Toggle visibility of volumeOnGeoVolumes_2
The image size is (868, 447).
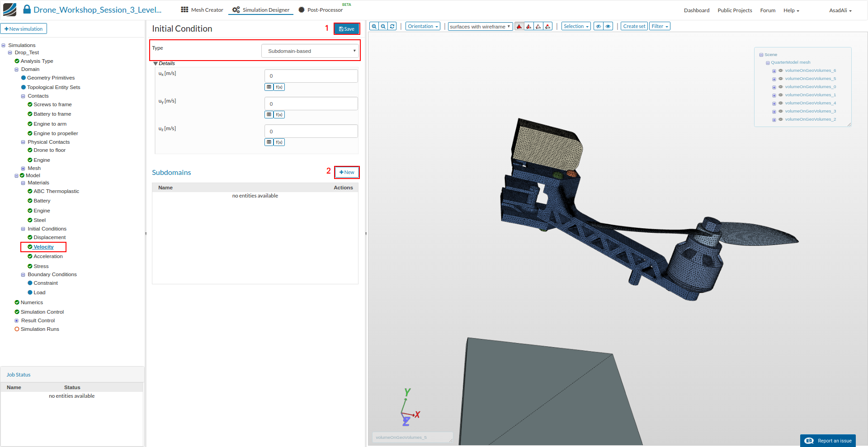(x=781, y=119)
